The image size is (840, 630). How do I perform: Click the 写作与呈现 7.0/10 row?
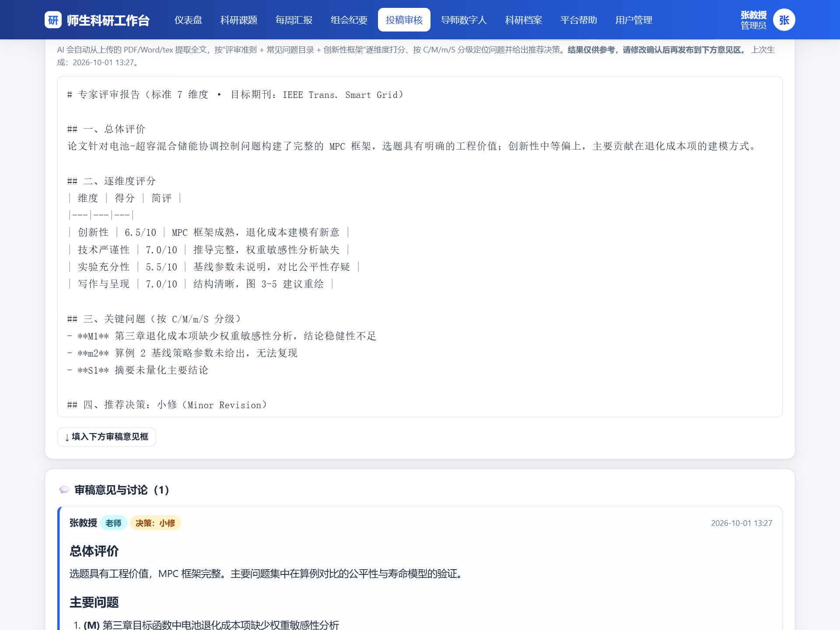pyautogui.click(x=200, y=284)
